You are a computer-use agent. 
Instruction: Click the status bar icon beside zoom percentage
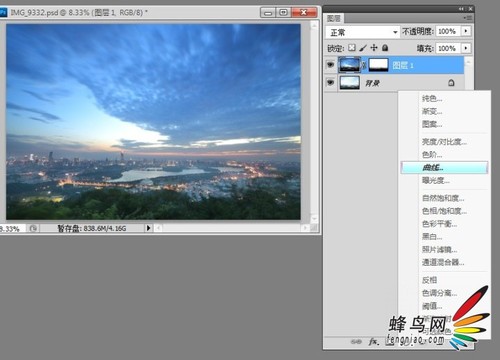[33, 228]
